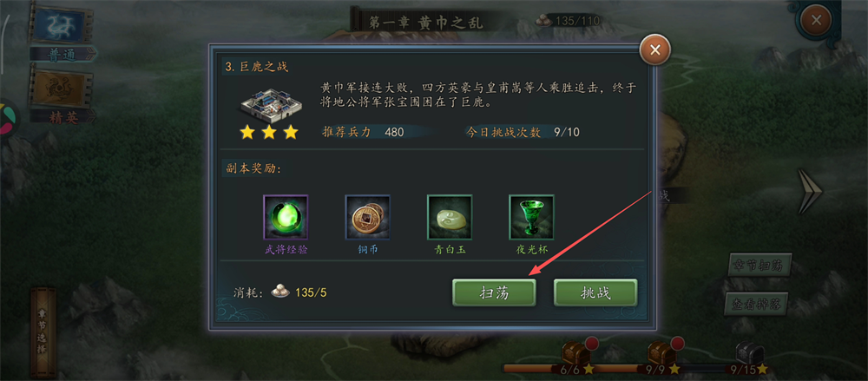Tap the 夜光杯 goblet reward icon

[x=531, y=216]
